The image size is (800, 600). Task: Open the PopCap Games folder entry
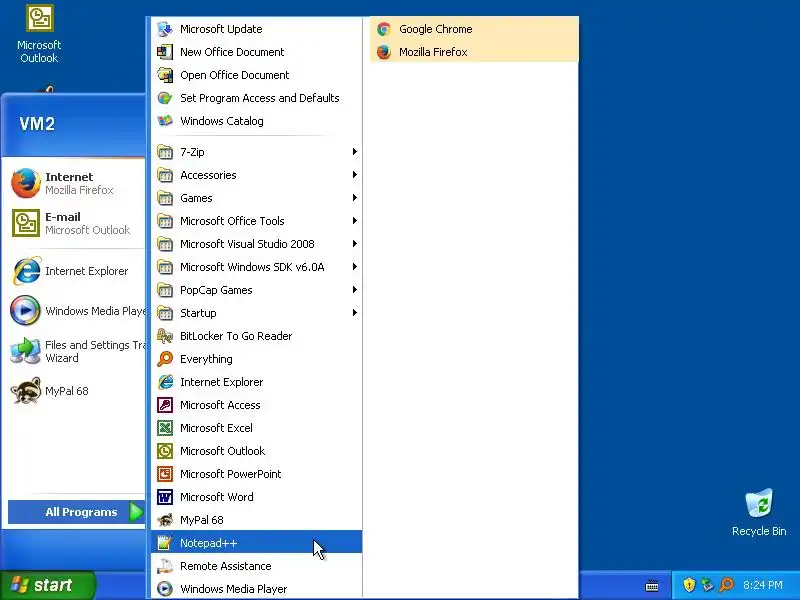[257, 290]
